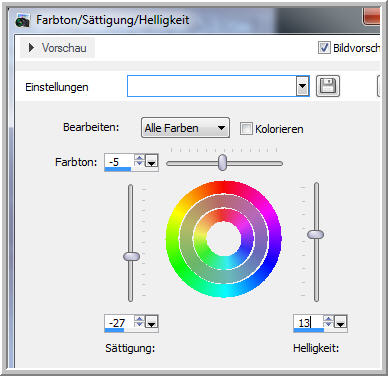388x376 pixels.
Task: Open the Helligkeit value popup slider button
Action: (x=341, y=322)
